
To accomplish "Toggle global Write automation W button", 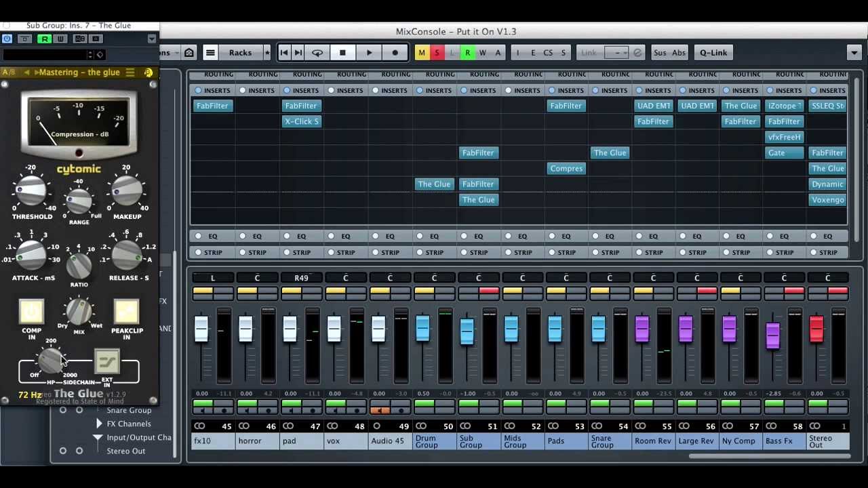I will (483, 53).
